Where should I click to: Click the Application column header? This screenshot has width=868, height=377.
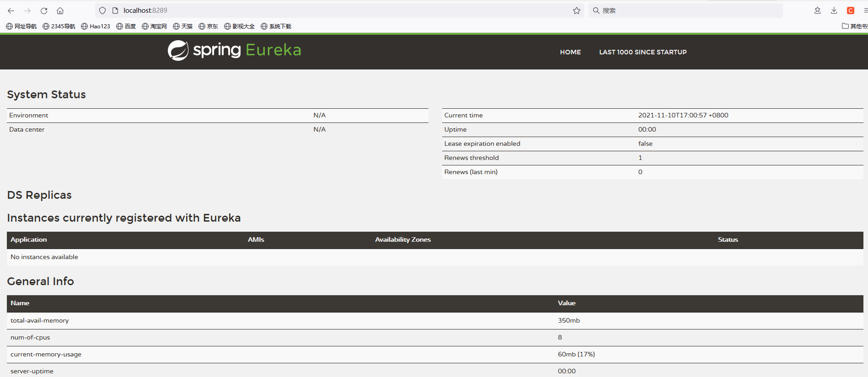[29, 239]
